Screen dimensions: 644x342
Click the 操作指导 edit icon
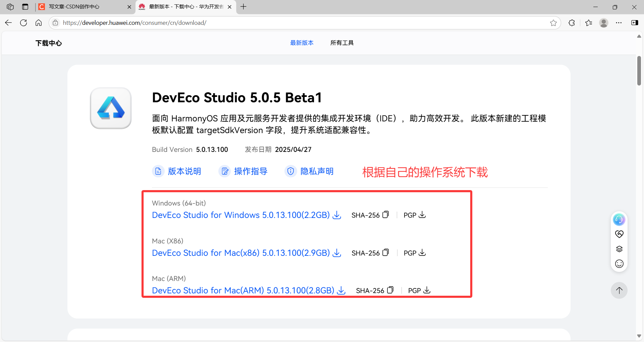click(x=225, y=171)
